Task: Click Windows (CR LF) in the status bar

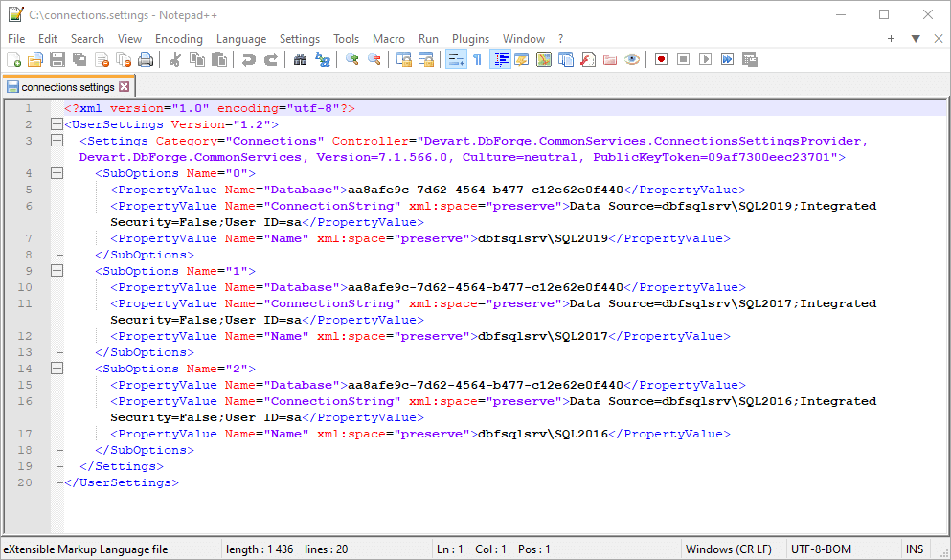Action: click(x=729, y=549)
